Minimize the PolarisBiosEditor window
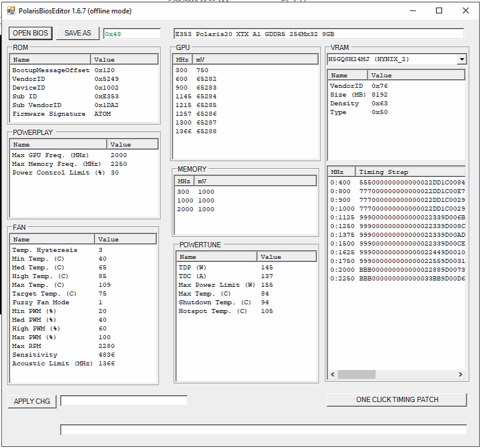 point(413,10)
